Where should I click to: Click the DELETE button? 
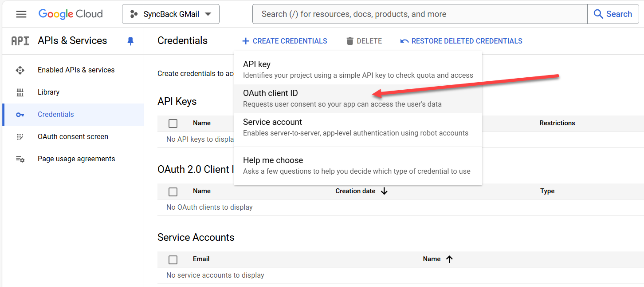click(x=364, y=41)
